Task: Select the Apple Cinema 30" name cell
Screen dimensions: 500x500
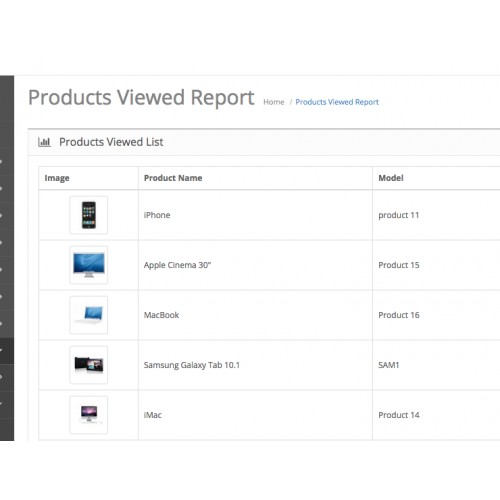Action: tap(255, 265)
